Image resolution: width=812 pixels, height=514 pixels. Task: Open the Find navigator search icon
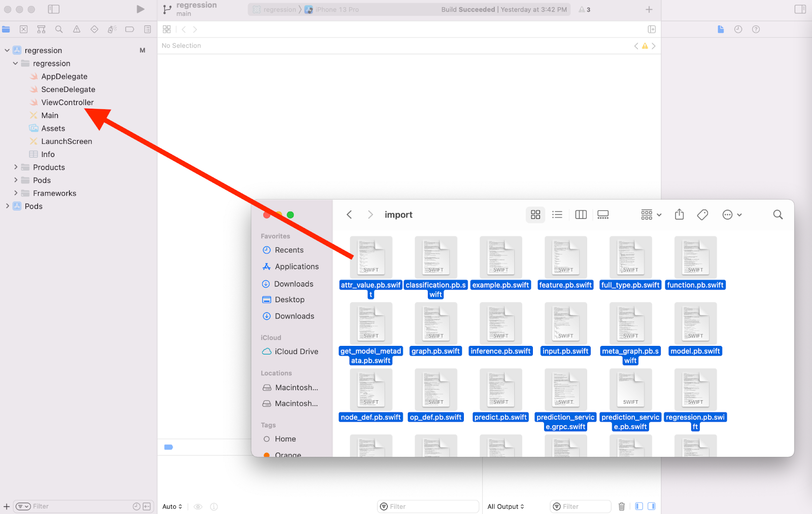pyautogui.click(x=59, y=29)
